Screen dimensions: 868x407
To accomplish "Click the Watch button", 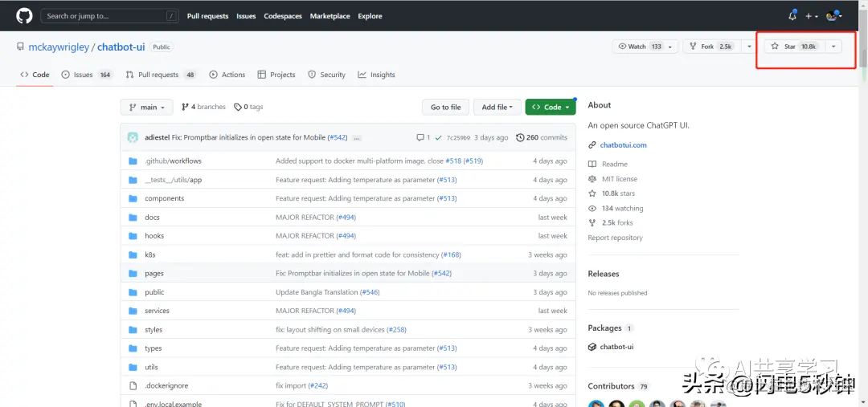I will (645, 47).
